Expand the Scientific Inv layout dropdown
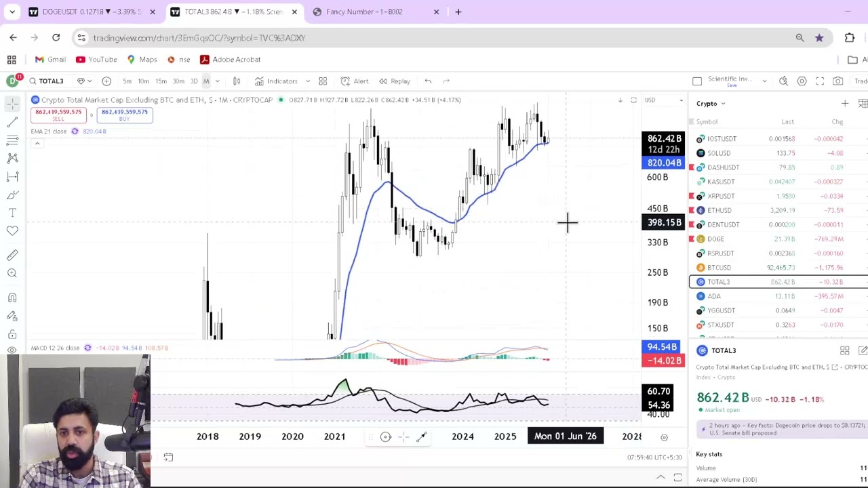Screen dimensions: 868x488 [x=764, y=81]
